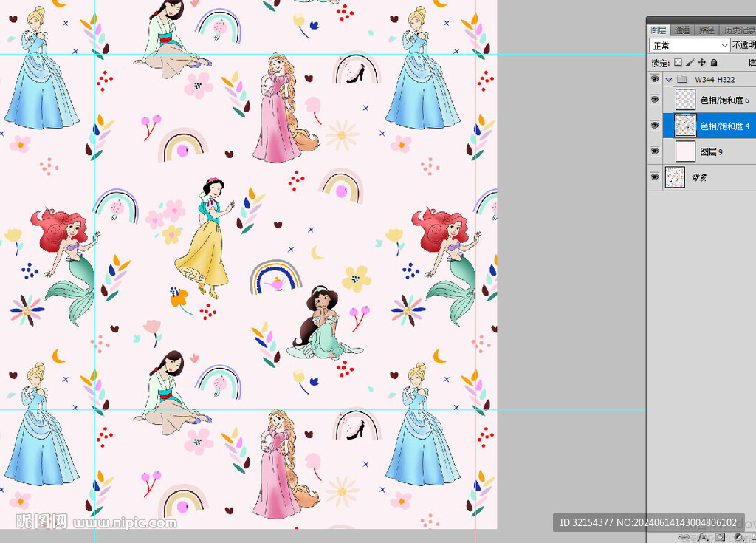Select the group name W344 H322

click(715, 80)
